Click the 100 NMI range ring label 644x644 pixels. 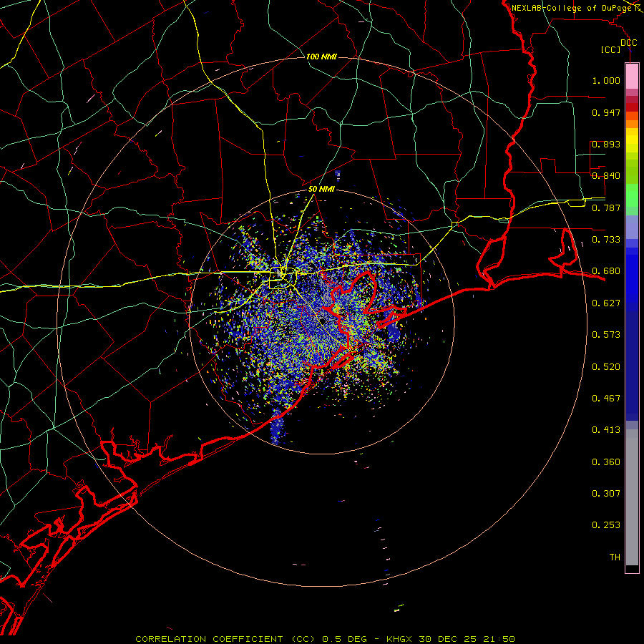point(321,57)
